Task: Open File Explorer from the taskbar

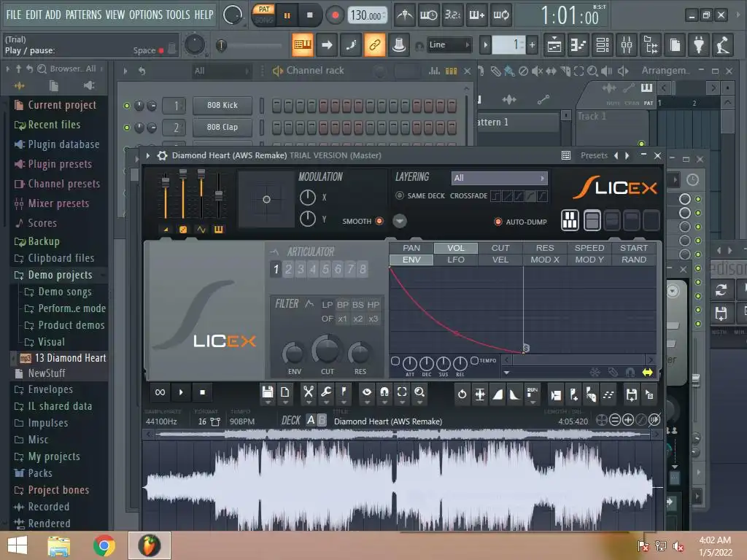Action: [x=58, y=545]
